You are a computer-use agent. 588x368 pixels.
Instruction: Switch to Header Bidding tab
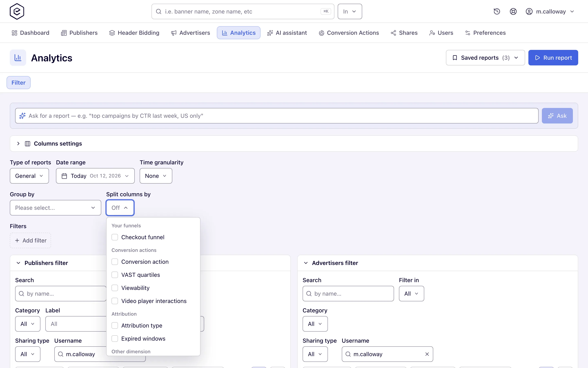(x=134, y=33)
